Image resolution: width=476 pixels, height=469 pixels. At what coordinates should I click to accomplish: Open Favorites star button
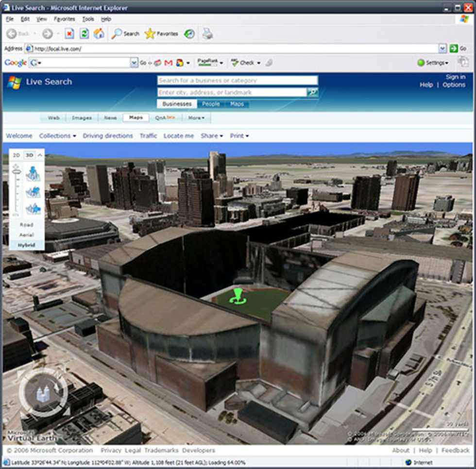pyautogui.click(x=161, y=33)
